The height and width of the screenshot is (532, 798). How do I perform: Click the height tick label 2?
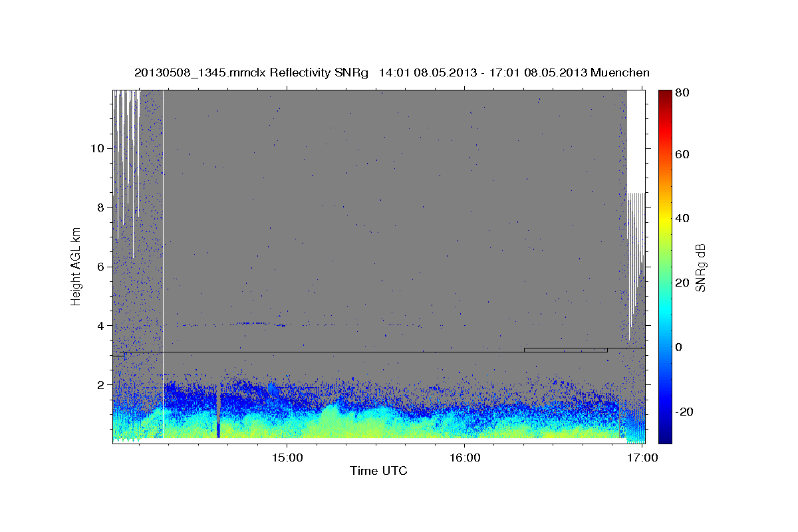pyautogui.click(x=100, y=385)
